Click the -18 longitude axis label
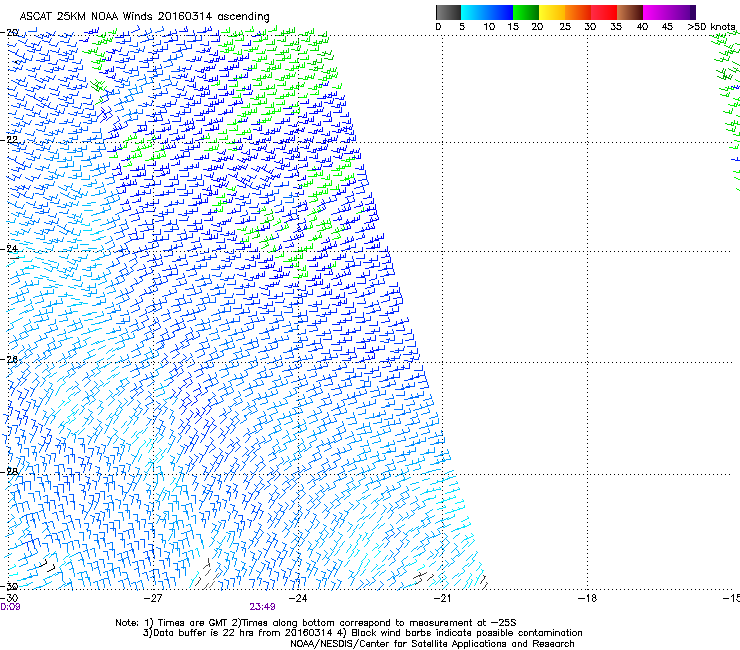The width and height of the screenshot is (740, 650). tap(587, 598)
